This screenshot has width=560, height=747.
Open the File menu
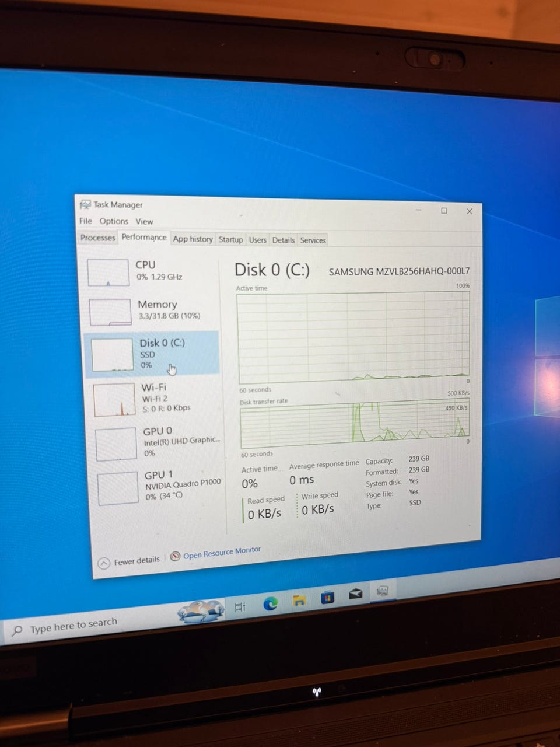coord(86,221)
